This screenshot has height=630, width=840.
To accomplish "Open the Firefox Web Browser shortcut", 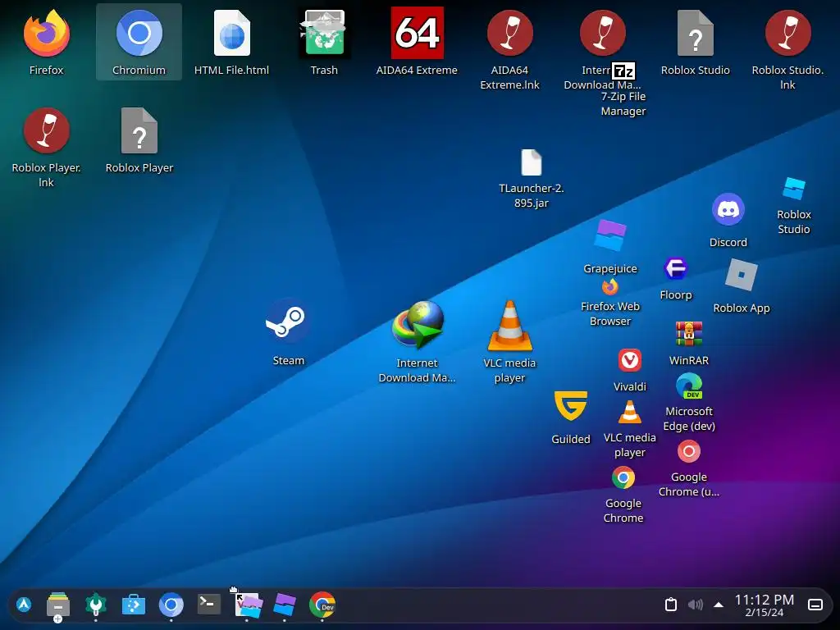I will [x=610, y=287].
